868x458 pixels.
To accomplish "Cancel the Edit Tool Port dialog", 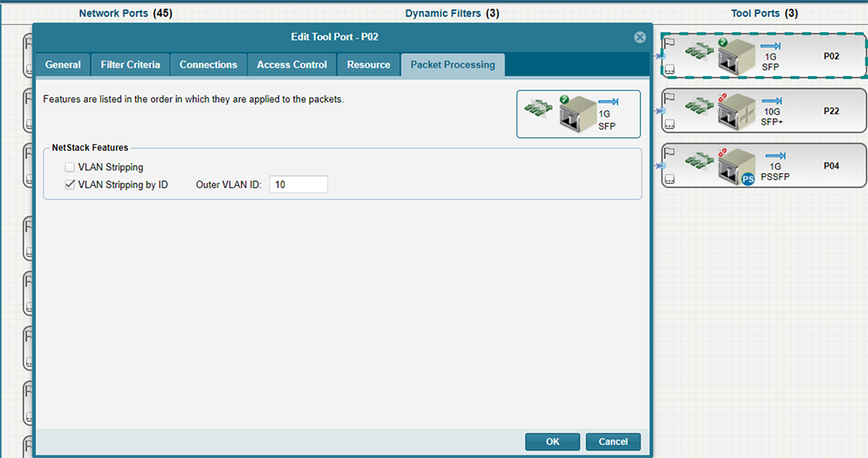I will click(x=613, y=442).
